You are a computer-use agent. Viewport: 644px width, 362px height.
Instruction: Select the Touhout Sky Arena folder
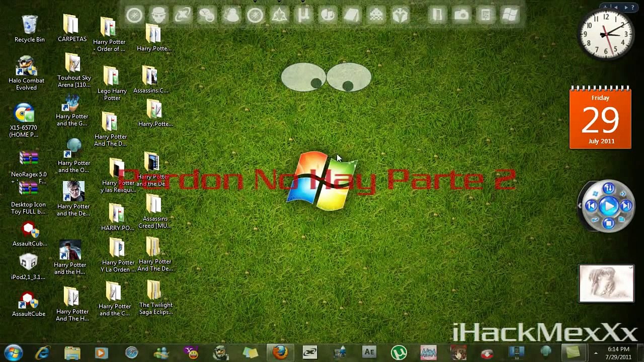74,71
